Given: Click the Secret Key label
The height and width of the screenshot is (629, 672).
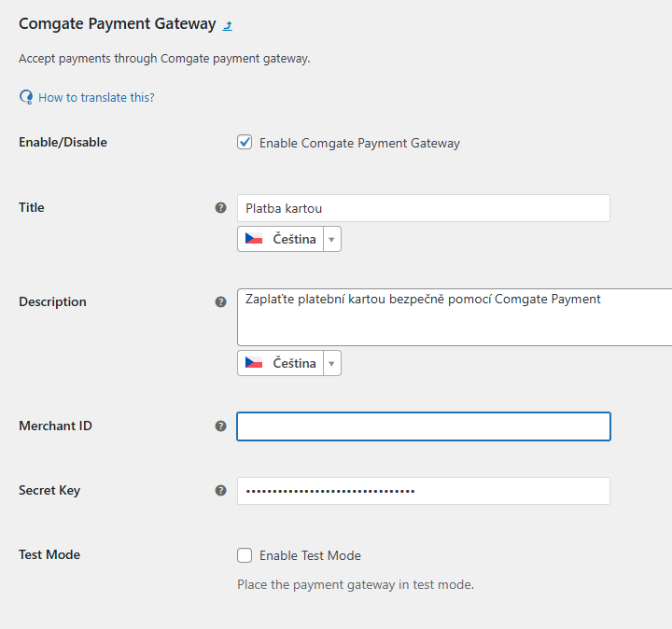Looking at the screenshot, I should 49,491.
